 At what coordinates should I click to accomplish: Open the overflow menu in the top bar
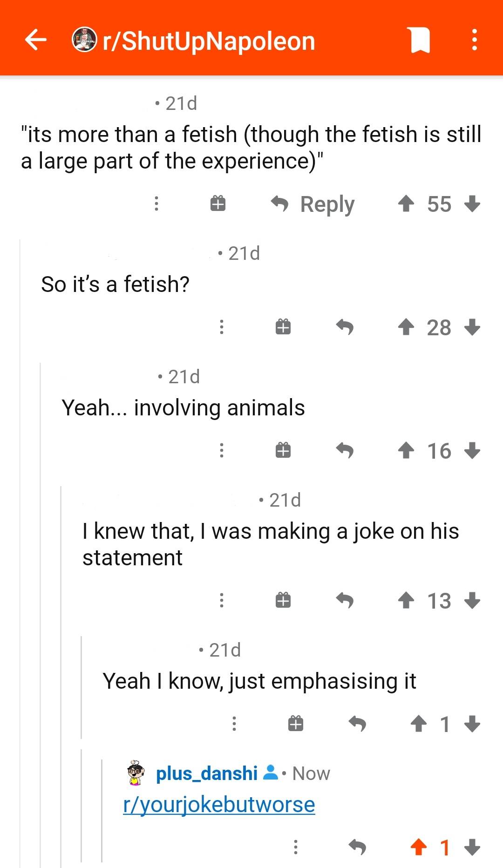pyautogui.click(x=474, y=41)
